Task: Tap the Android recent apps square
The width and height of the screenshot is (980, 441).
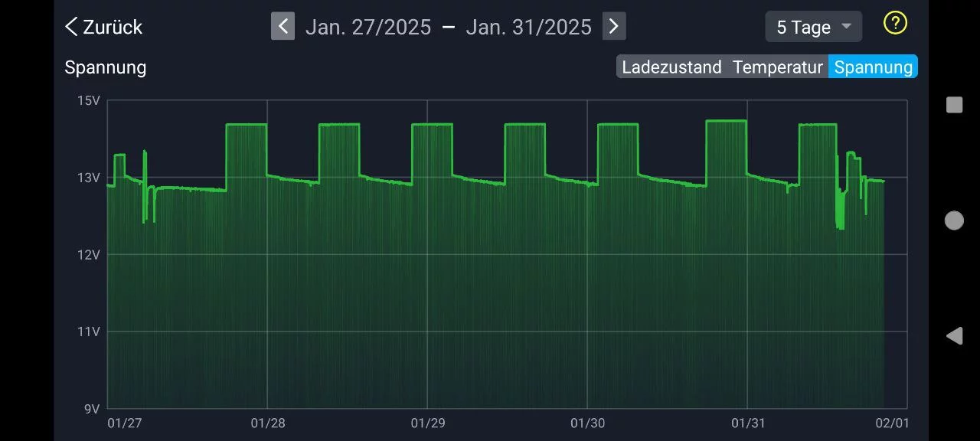Action: click(x=954, y=105)
